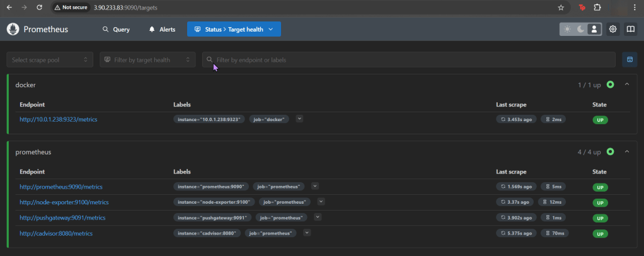The width and height of the screenshot is (644, 256).
Task: Collapse the docker scrape pool section
Action: (627, 84)
